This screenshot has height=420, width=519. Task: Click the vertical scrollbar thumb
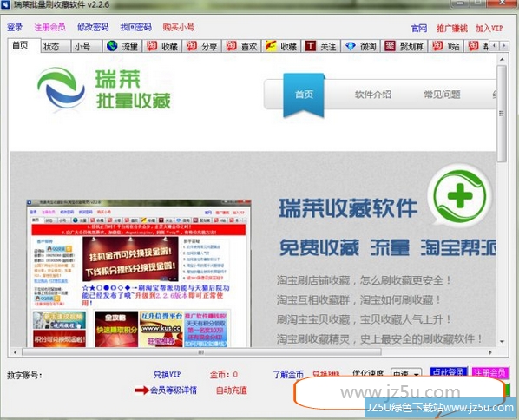pyautogui.click(x=502, y=114)
